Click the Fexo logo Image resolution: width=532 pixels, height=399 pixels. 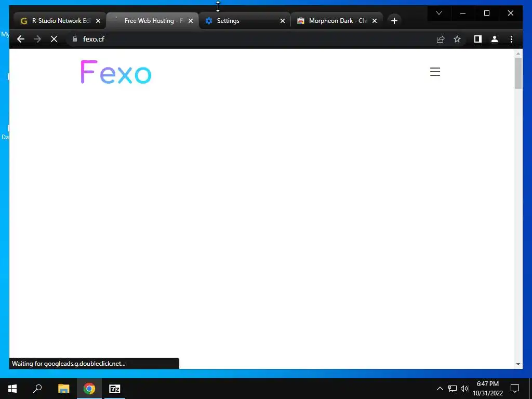(x=116, y=72)
